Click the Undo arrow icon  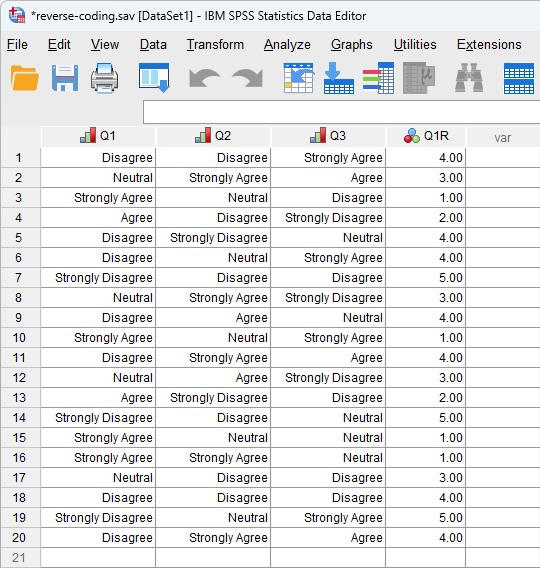205,78
